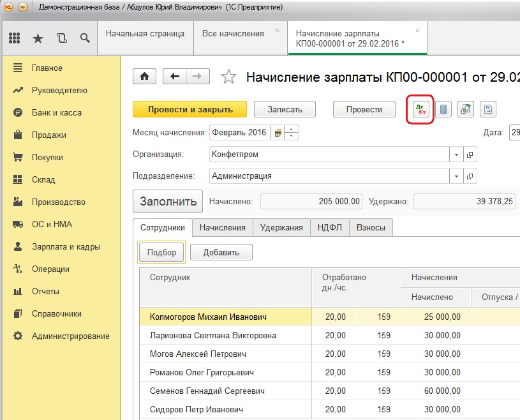Open the Продажи section

pyautogui.click(x=61, y=135)
